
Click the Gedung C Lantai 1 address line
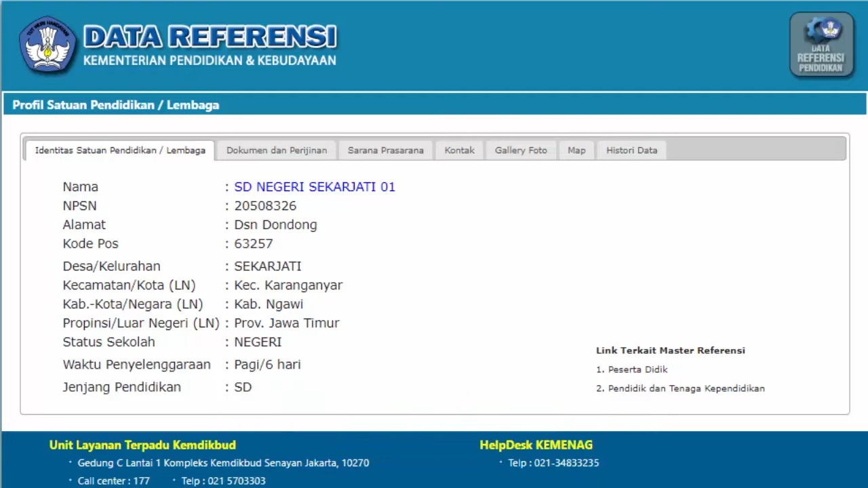[223, 464]
